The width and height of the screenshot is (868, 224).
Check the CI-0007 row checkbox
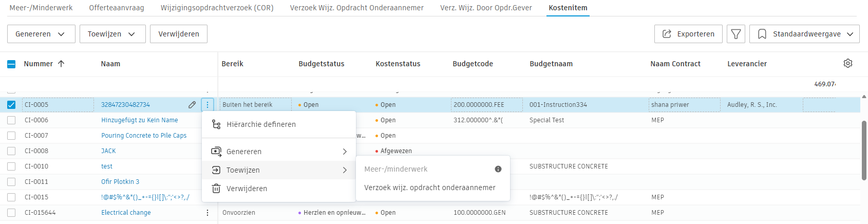11,136
